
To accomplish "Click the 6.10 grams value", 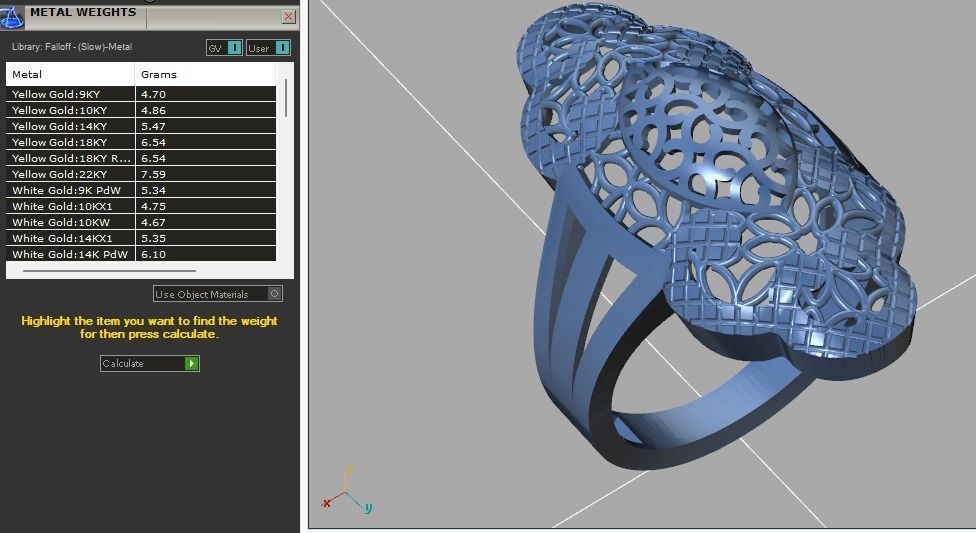I will pyautogui.click(x=153, y=255).
